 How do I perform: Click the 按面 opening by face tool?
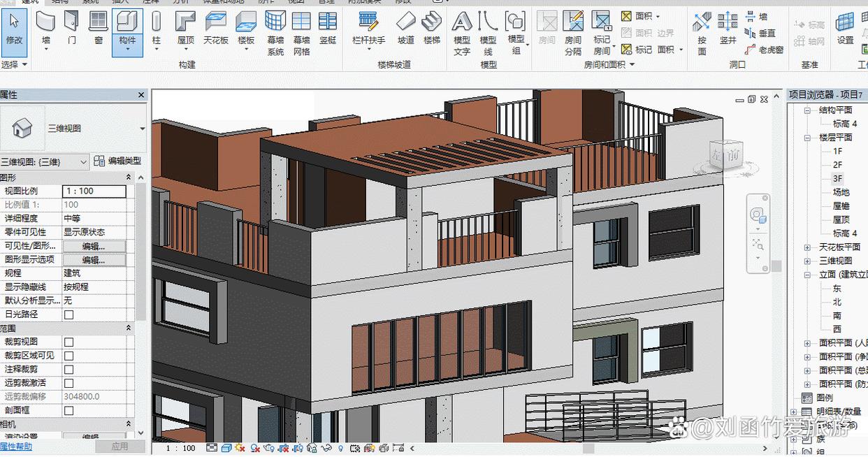702,34
